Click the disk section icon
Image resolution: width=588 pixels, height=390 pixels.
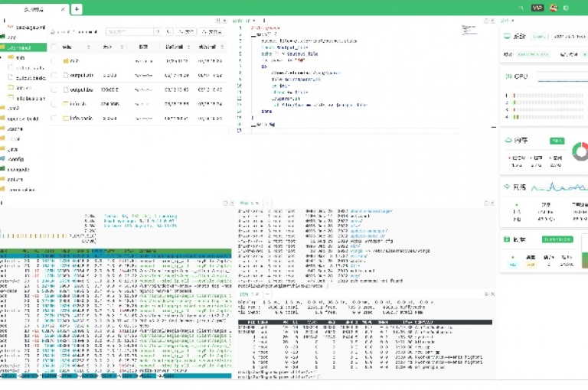[x=507, y=239]
